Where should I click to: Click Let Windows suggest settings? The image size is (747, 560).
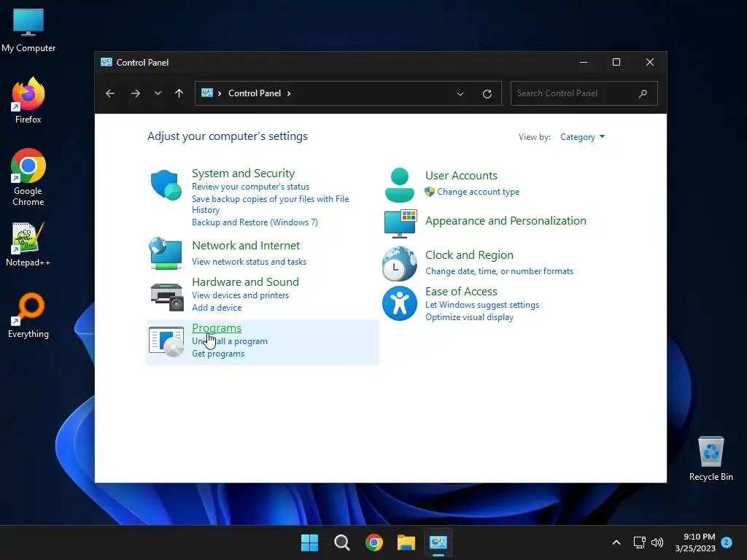482,305
